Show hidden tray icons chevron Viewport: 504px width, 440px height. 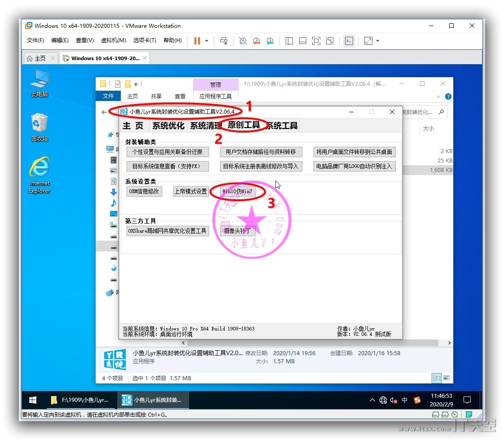372,400
